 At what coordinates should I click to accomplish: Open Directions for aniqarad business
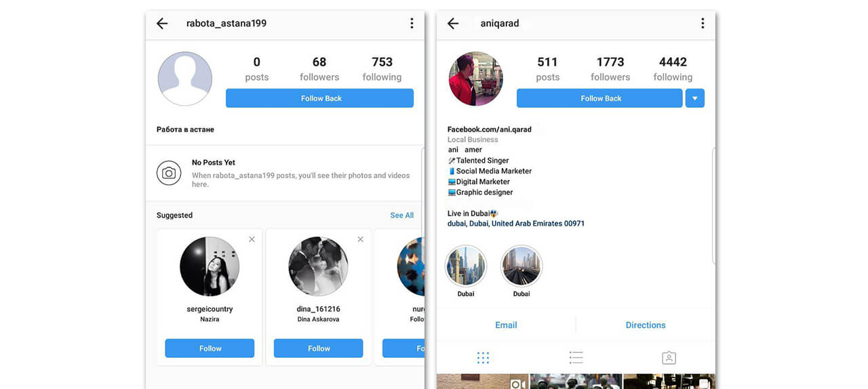pyautogui.click(x=646, y=325)
